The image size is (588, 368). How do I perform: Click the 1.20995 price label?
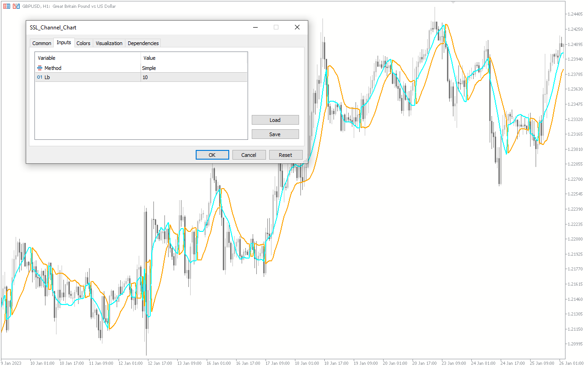pyautogui.click(x=575, y=344)
